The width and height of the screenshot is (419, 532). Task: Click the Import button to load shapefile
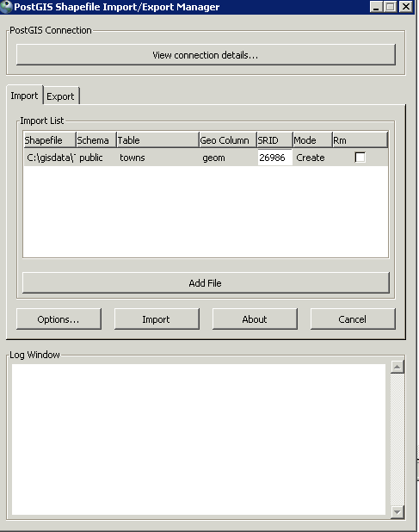pos(157,319)
